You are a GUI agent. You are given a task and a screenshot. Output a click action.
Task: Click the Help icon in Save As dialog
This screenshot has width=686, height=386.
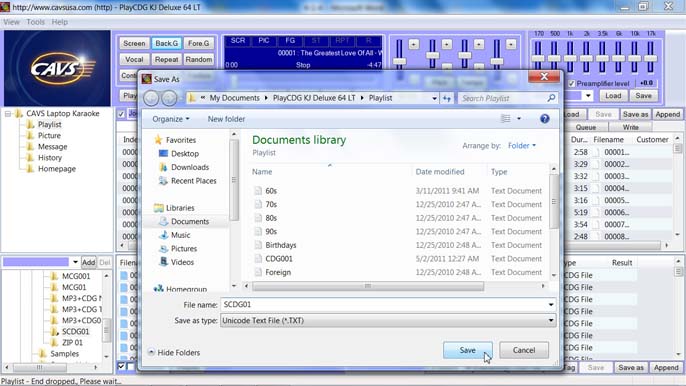[x=544, y=119]
